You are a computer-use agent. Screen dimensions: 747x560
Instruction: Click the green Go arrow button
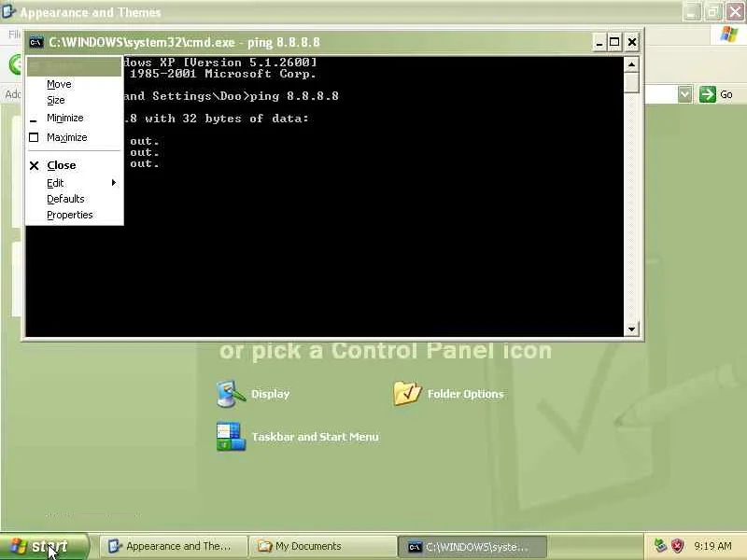[x=708, y=94]
